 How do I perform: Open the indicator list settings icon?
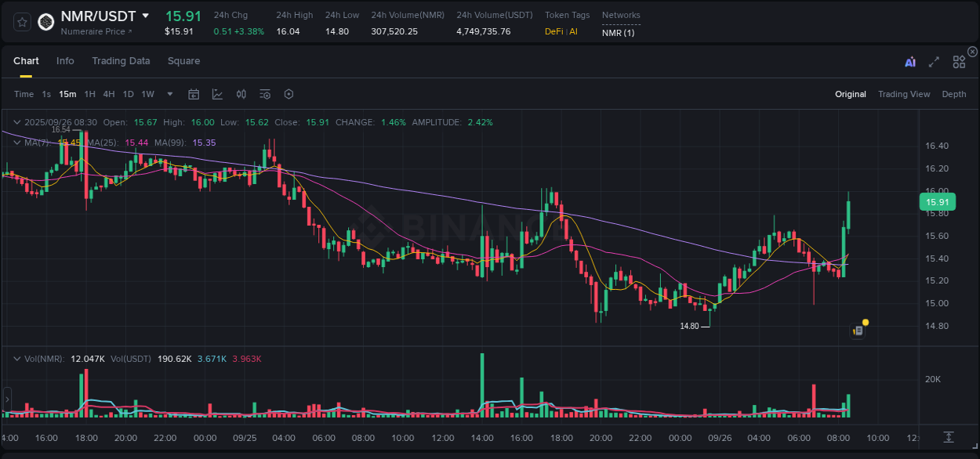[265, 94]
